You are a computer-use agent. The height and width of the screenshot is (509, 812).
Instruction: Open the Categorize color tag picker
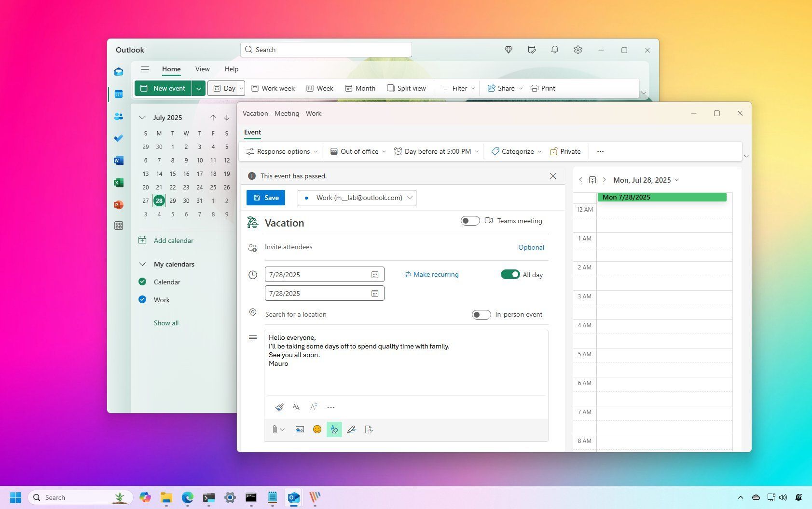pos(515,151)
